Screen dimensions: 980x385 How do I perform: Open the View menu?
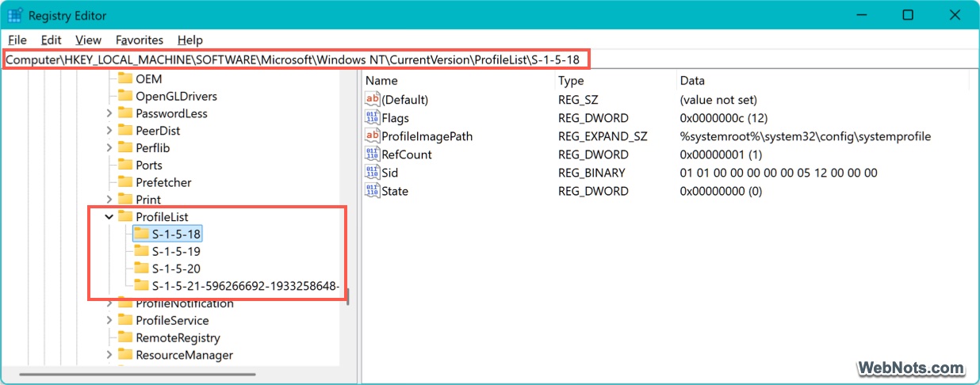coord(88,40)
